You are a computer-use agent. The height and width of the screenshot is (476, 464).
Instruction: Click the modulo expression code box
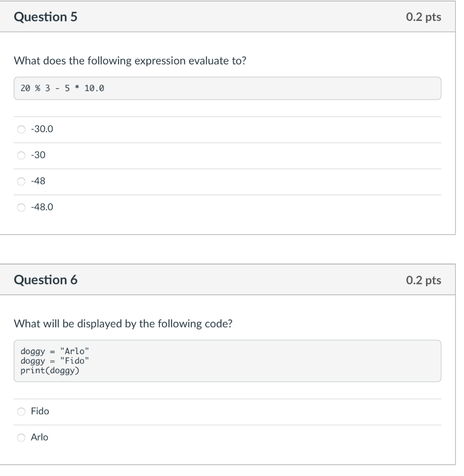227,88
